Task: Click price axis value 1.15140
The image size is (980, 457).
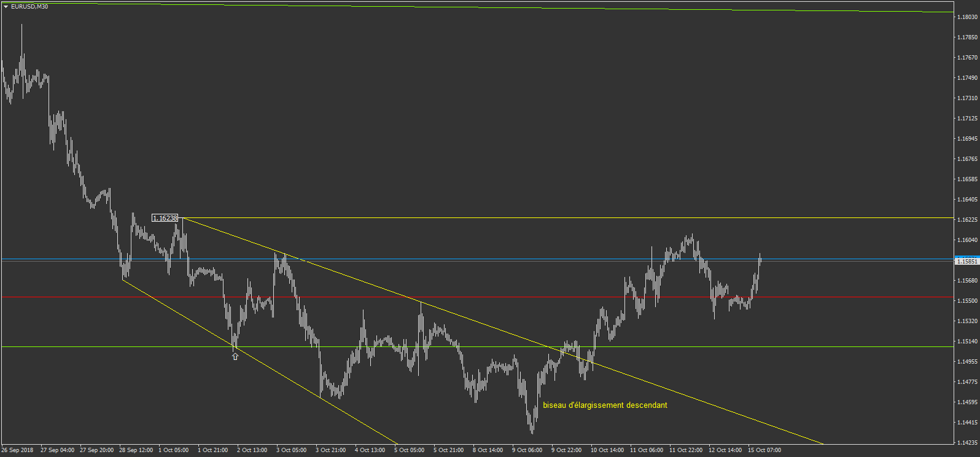Action: [967, 342]
